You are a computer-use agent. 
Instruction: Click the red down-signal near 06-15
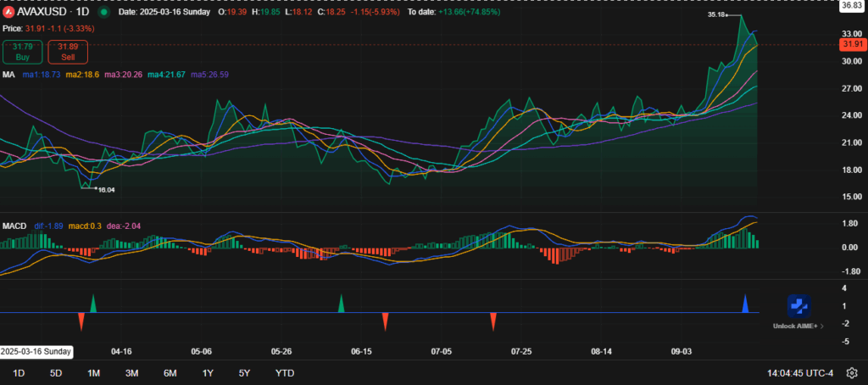pos(385,321)
